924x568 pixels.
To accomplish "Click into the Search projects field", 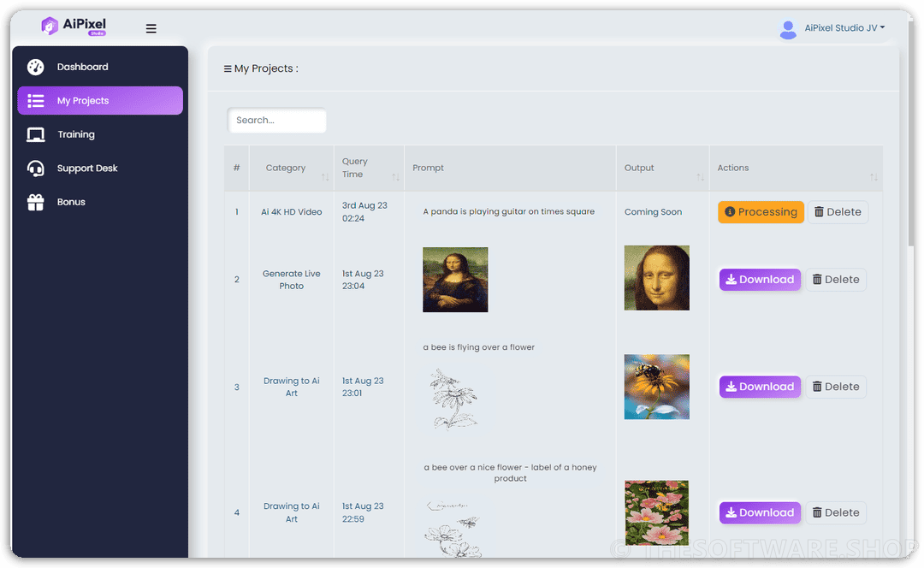I will pos(276,121).
